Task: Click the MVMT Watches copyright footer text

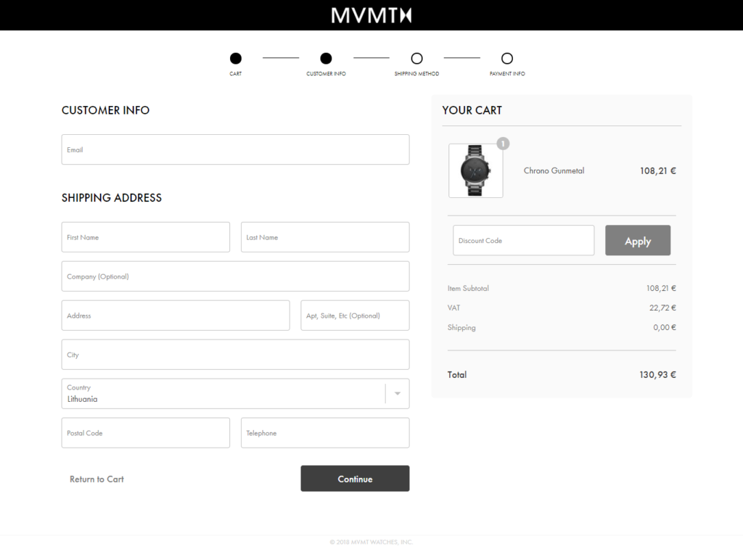Action: [x=371, y=542]
